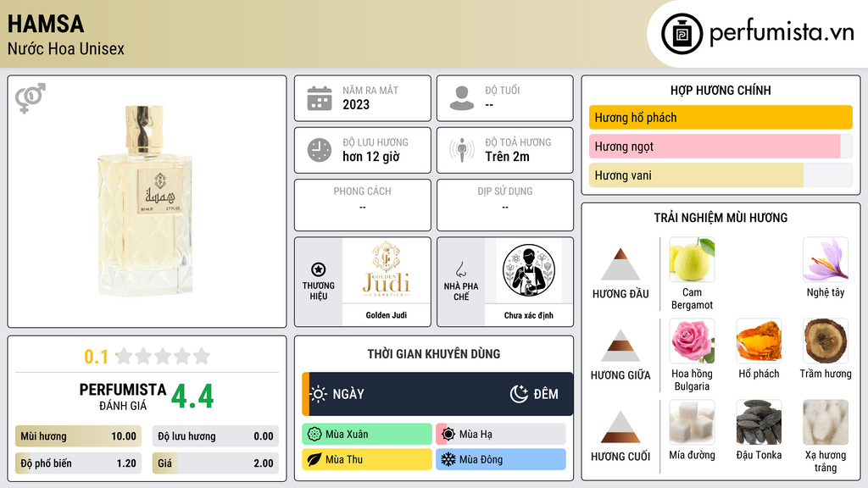Click the moon icon next to Đêm
Screen dimensions: 868x488
pos(519,394)
